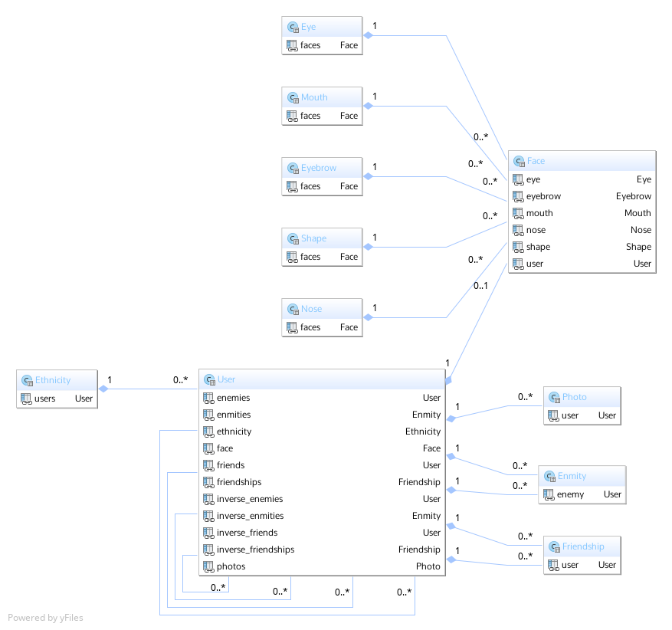The height and width of the screenshot is (630, 672).
Task: Click the Shape class icon
Action: pyautogui.click(x=293, y=238)
